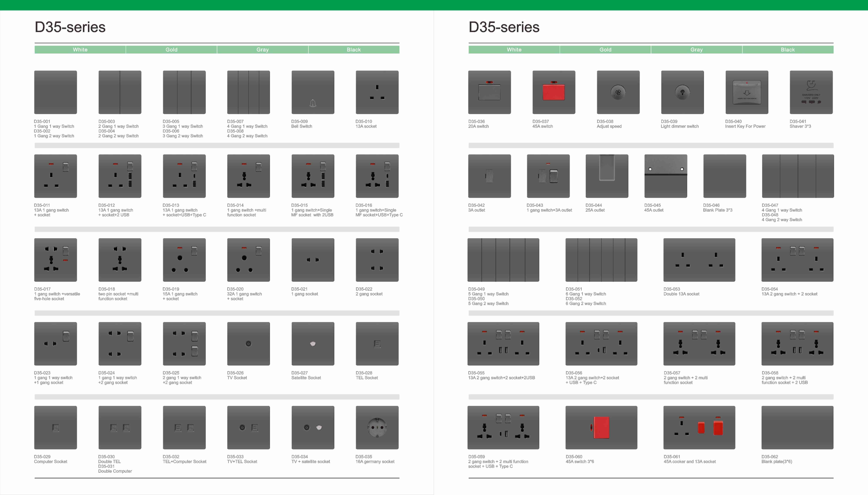This screenshot has width=868, height=495.
Task: Open the D35-037 45A red switch image
Action: [x=554, y=92]
